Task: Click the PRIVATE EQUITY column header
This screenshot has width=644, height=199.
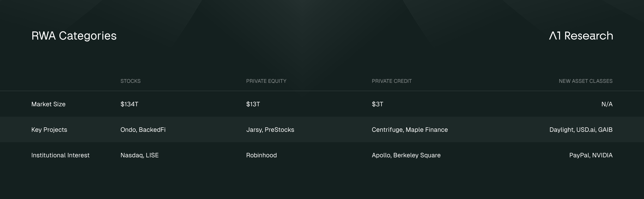Action: pyautogui.click(x=266, y=81)
